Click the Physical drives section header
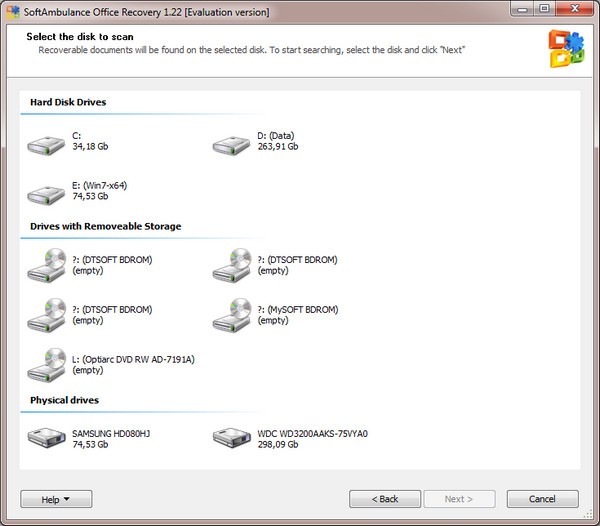 point(65,400)
